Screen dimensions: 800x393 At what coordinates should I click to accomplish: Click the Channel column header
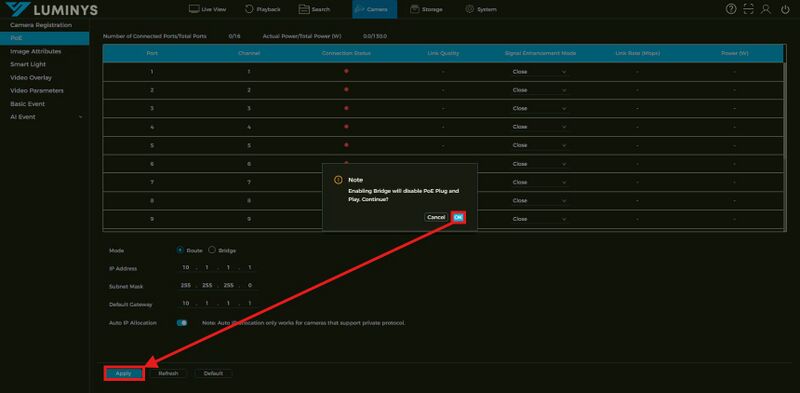249,53
